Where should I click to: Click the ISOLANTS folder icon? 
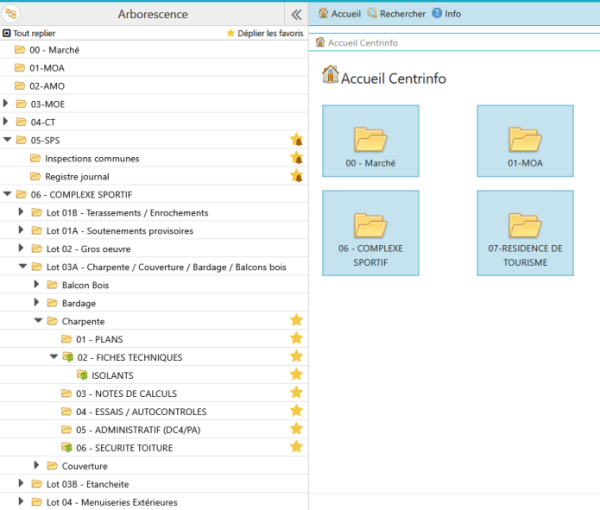[82, 375]
